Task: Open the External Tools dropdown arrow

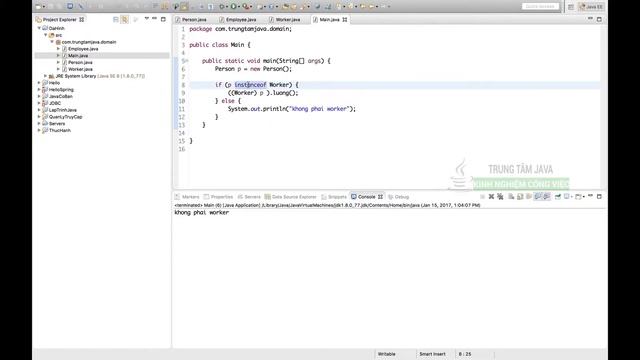Action: [x=251, y=7]
